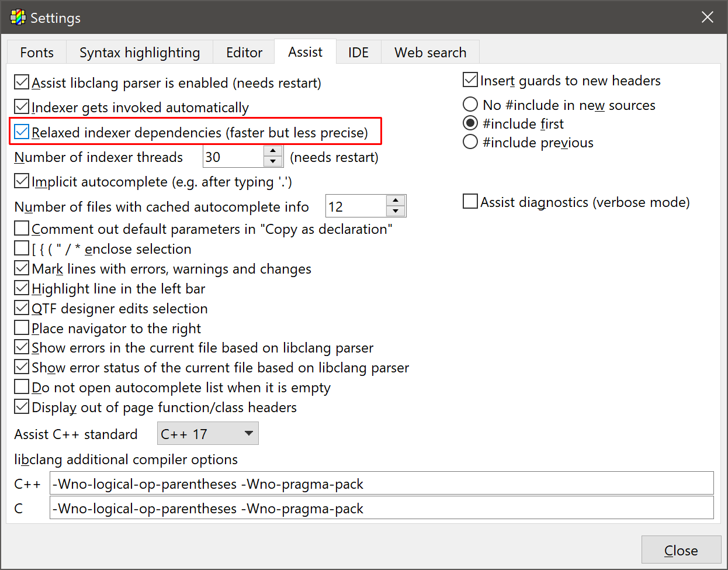Disable Relaxed indexer dependencies checkbox
Image resolution: width=728 pixels, height=570 pixels.
pyautogui.click(x=22, y=132)
